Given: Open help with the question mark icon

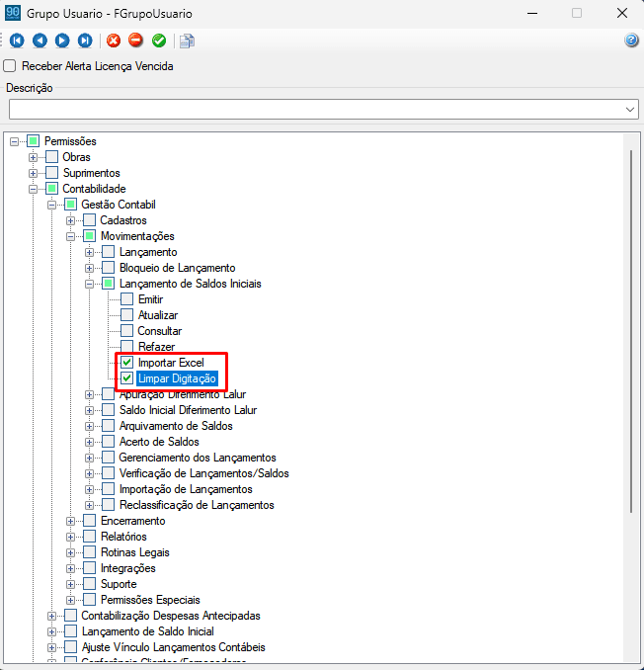Looking at the screenshot, I should 631,41.
